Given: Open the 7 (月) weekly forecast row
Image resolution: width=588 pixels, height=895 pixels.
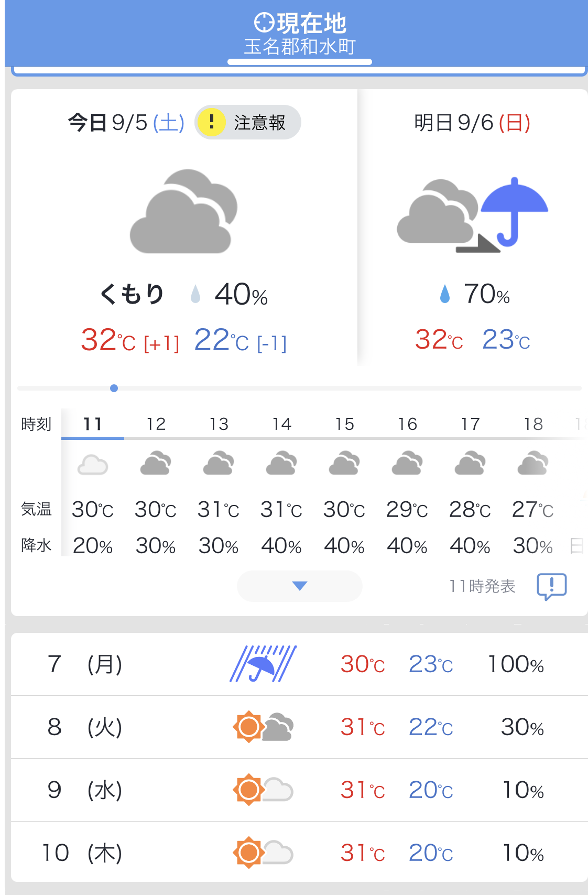Looking at the screenshot, I should pos(299,664).
